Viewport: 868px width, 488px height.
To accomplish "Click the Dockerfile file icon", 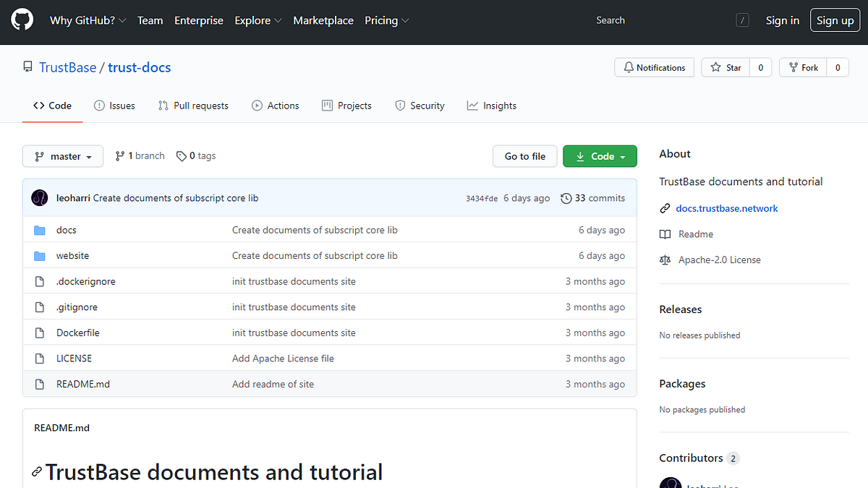I will 40,333.
